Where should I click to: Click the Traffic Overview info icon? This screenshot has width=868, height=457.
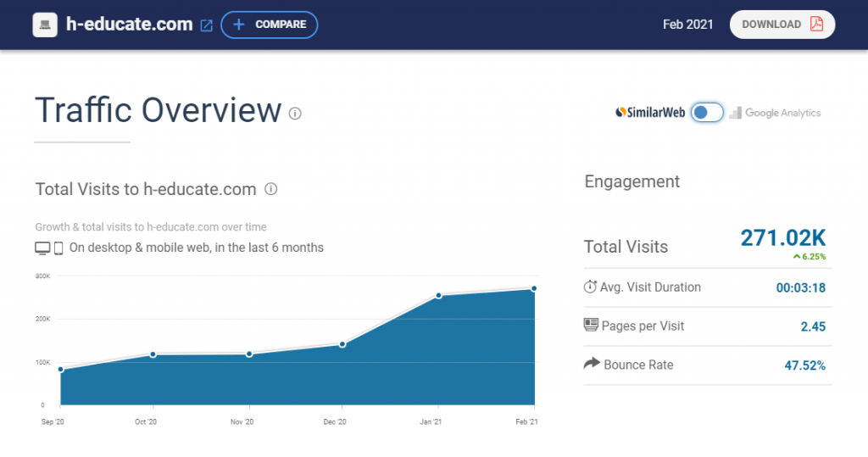(x=295, y=114)
